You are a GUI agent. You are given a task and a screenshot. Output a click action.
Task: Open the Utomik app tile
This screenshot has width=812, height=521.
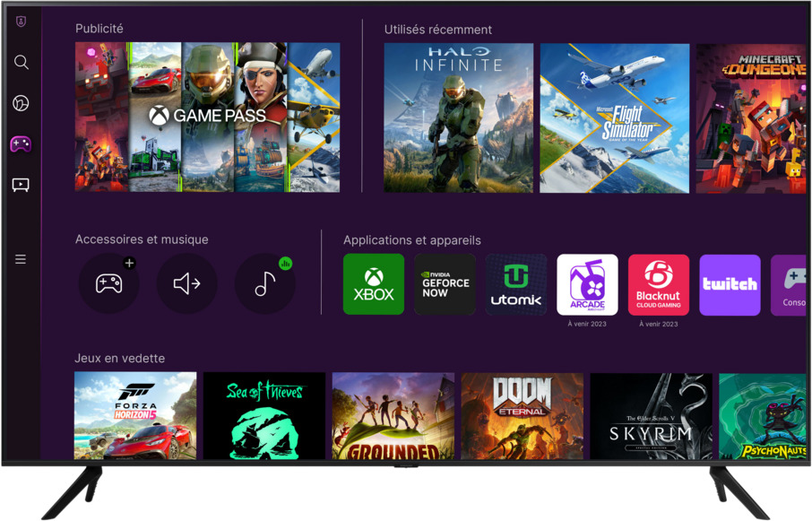point(516,284)
